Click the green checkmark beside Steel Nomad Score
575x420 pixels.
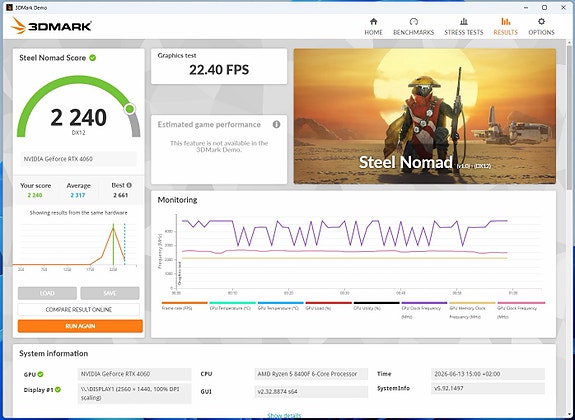93,58
